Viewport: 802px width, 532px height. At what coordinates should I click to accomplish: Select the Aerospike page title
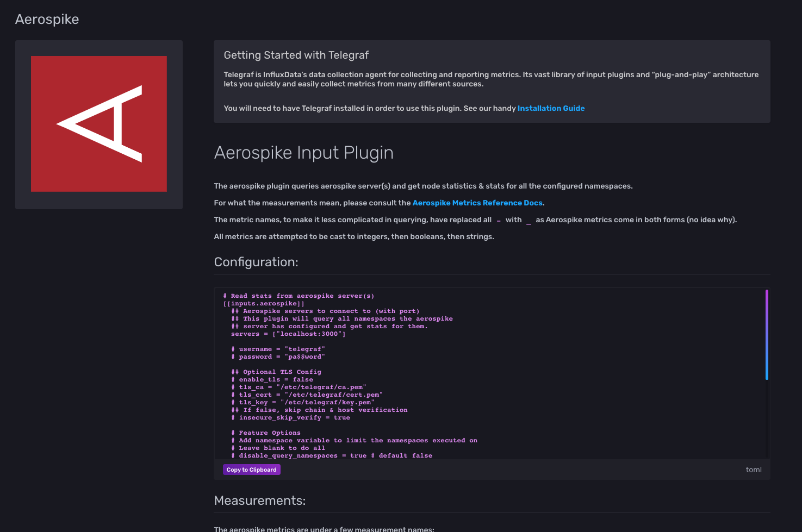[x=47, y=19]
